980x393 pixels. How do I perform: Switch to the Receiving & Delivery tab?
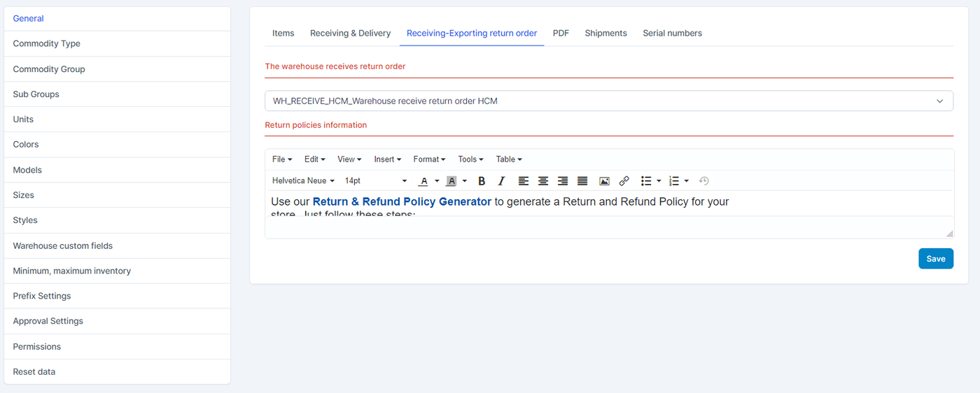point(350,33)
